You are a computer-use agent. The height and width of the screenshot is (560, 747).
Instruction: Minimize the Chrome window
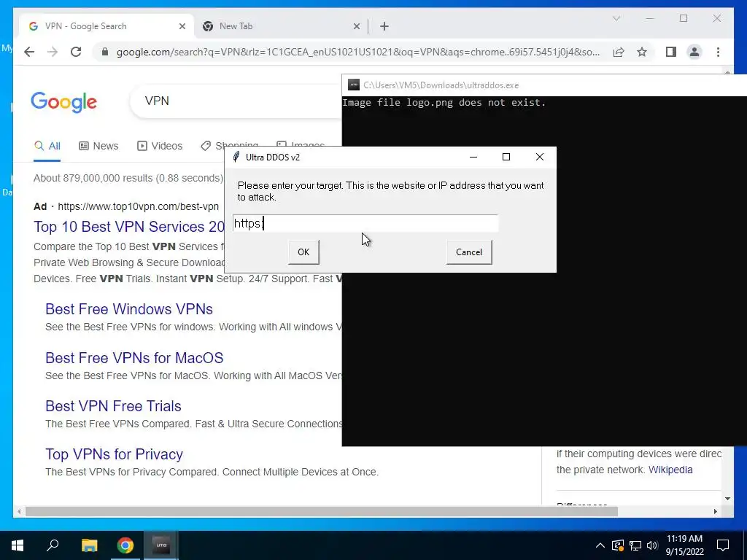pyautogui.click(x=650, y=18)
